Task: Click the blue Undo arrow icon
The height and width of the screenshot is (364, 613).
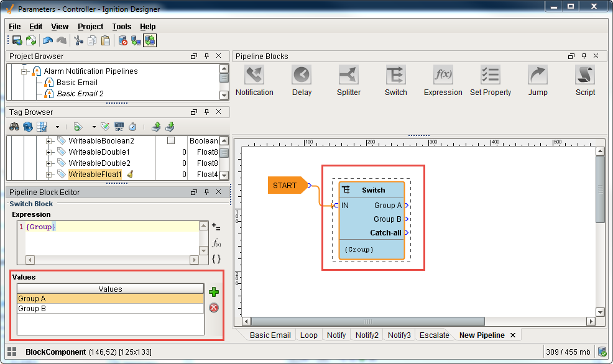Action: 48,40
